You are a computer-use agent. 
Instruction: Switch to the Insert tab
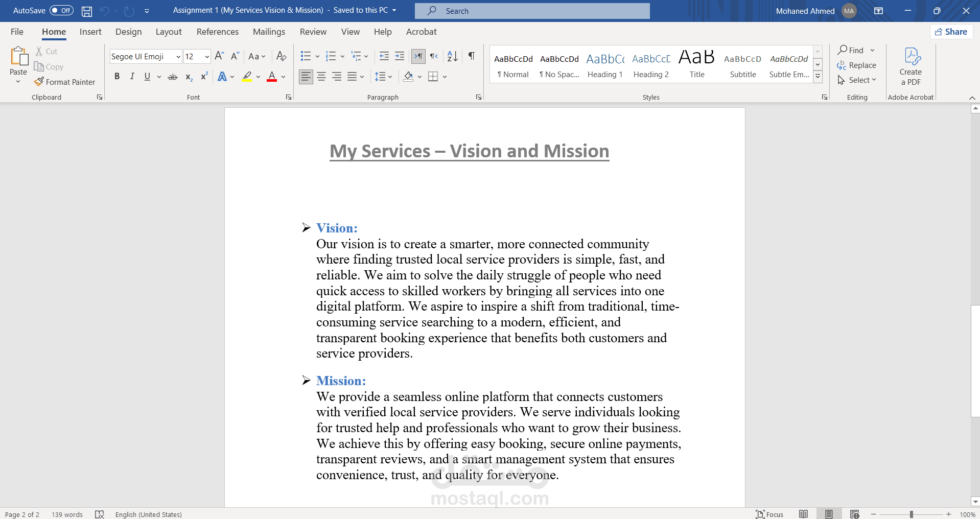(90, 32)
